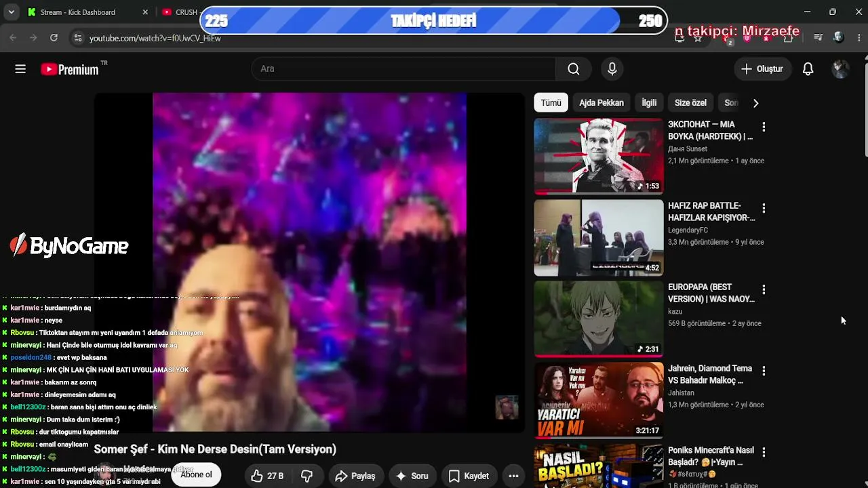Open options for EUROPAPA video

pyautogui.click(x=764, y=289)
